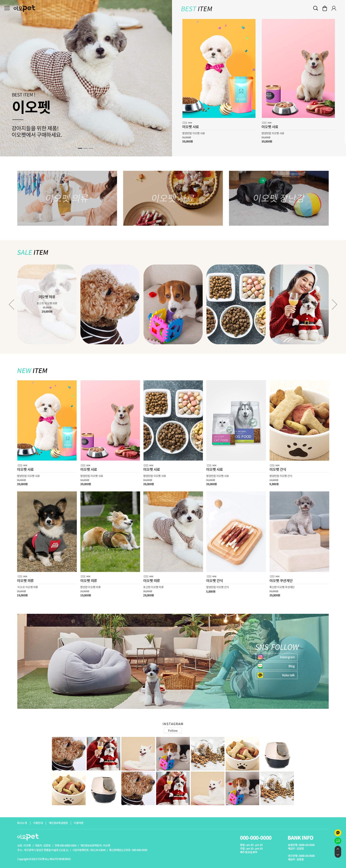Select the first hero banner slide indicator
This screenshot has width=346, height=868.
coord(80,148)
